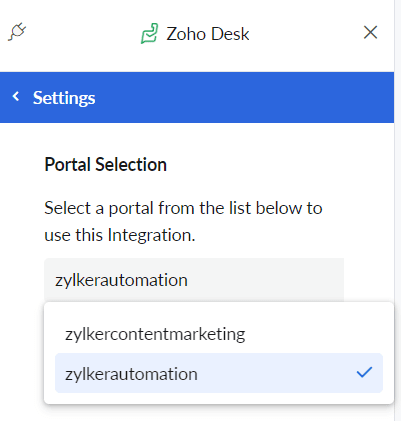
Task: Click the Portal Selection heading
Action: click(105, 164)
